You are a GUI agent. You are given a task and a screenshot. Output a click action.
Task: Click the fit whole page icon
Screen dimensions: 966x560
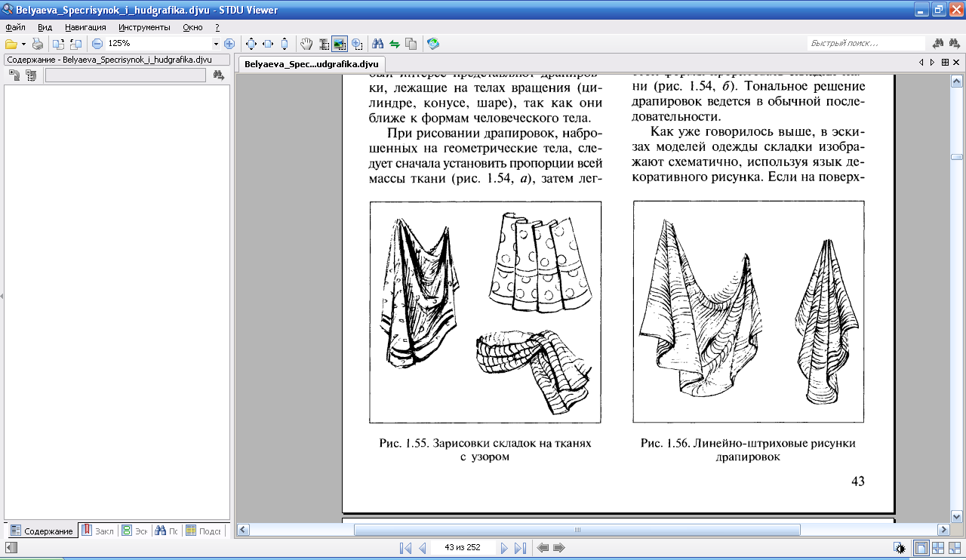pos(251,44)
